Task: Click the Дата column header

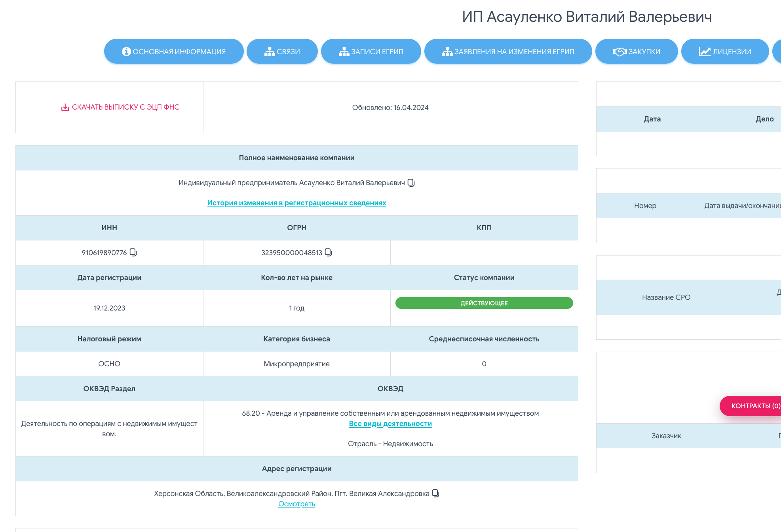Action: pyautogui.click(x=652, y=119)
